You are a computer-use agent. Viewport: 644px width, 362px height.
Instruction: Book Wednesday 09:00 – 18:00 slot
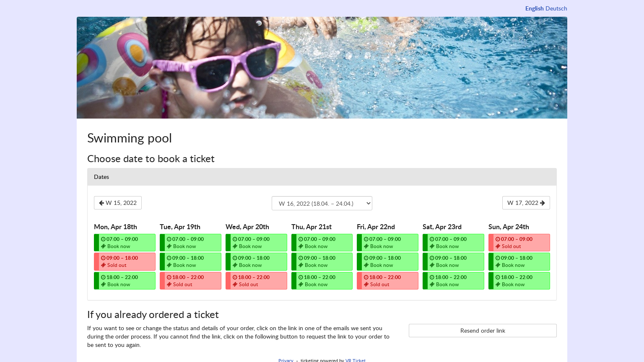point(257,261)
